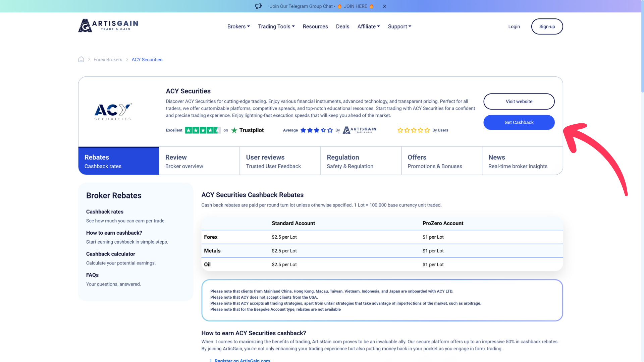The image size is (644, 362).
Task: Select the Rebates Cashback rates tab
Action: [119, 161]
